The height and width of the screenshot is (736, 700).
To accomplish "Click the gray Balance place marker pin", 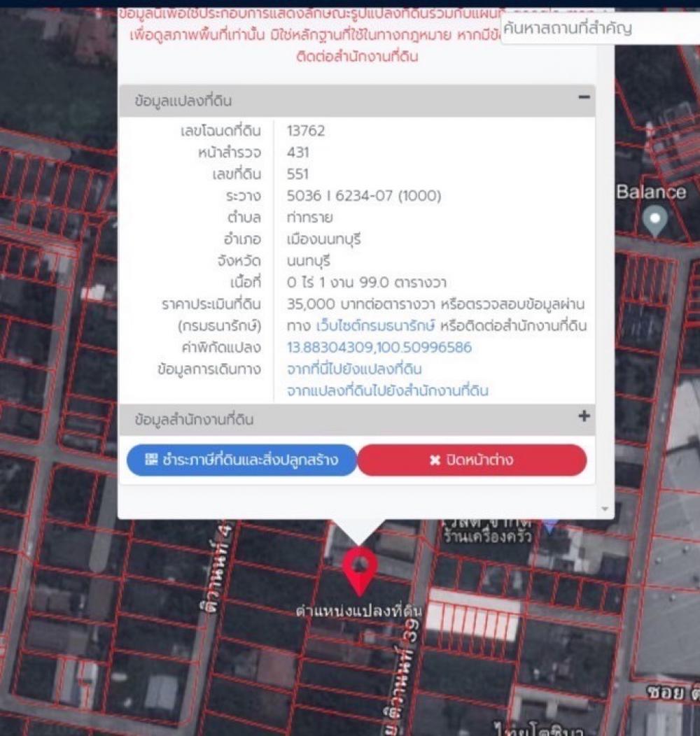I will point(655,220).
